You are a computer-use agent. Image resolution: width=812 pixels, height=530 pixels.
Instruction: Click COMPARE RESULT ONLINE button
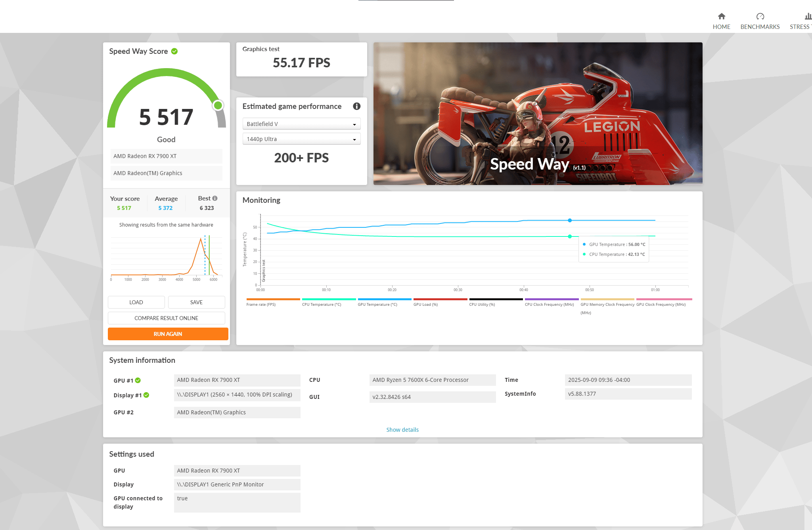pos(166,318)
